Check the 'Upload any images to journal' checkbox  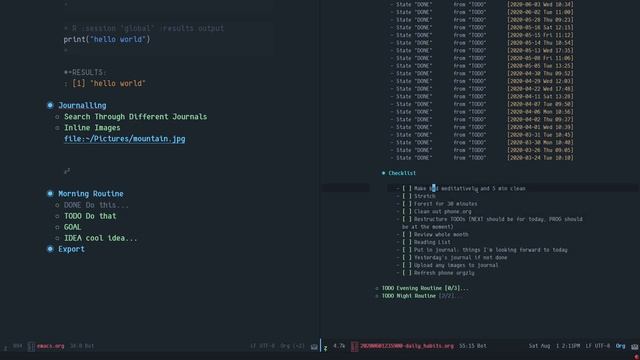pyautogui.click(x=407, y=265)
